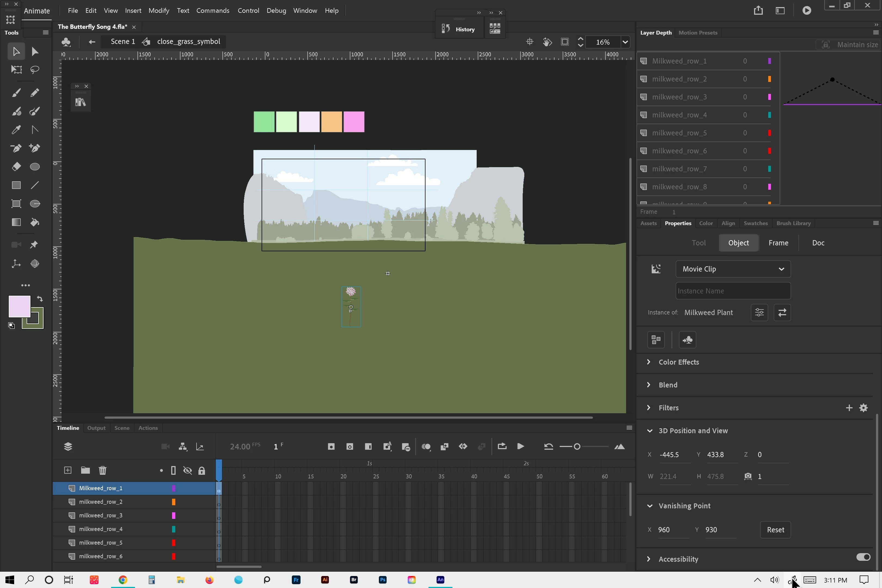882x588 pixels.
Task: Switch to the Swatches tab
Action: coord(755,223)
